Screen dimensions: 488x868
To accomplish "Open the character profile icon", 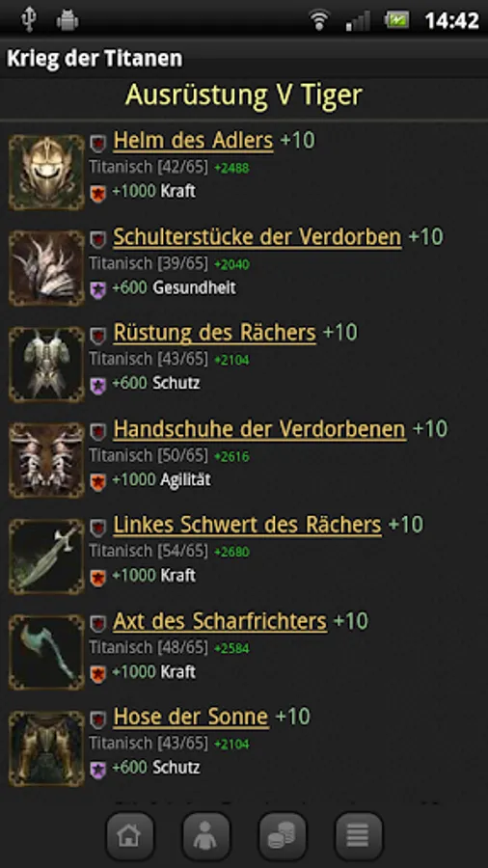I will tap(205, 836).
